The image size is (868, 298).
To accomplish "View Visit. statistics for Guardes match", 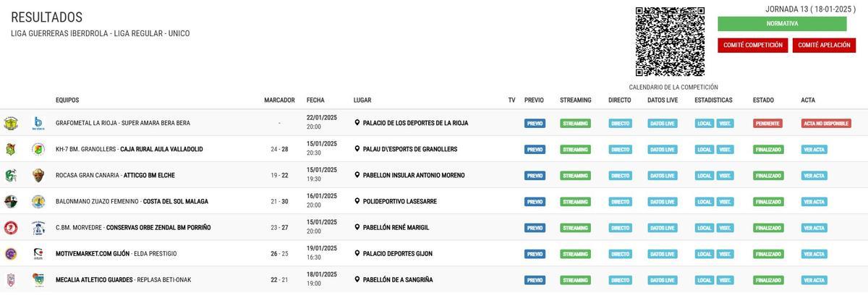I will pyautogui.click(x=725, y=280).
